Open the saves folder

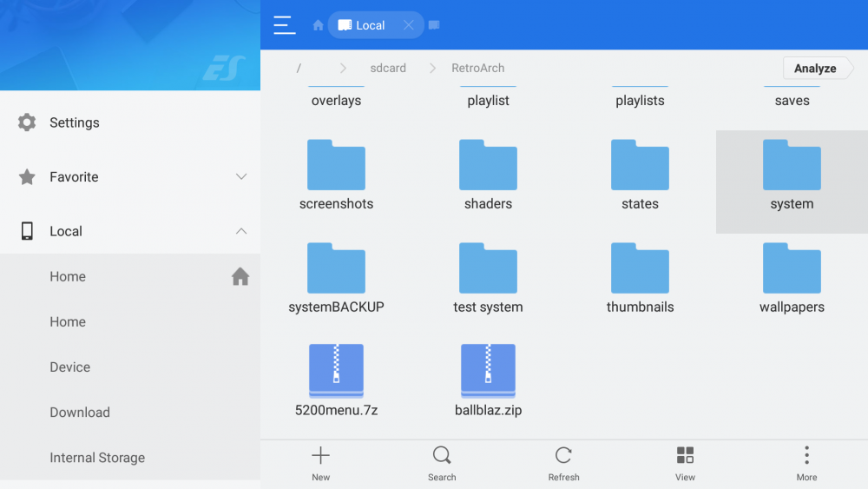(792, 100)
